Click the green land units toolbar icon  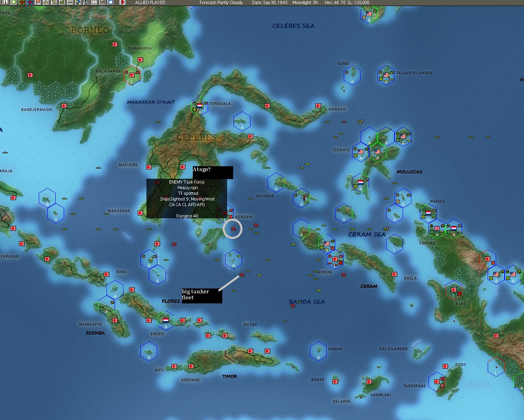pyautogui.click(x=62, y=2)
